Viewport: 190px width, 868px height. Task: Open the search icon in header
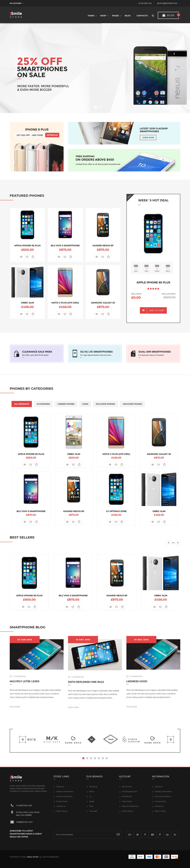(153, 16)
